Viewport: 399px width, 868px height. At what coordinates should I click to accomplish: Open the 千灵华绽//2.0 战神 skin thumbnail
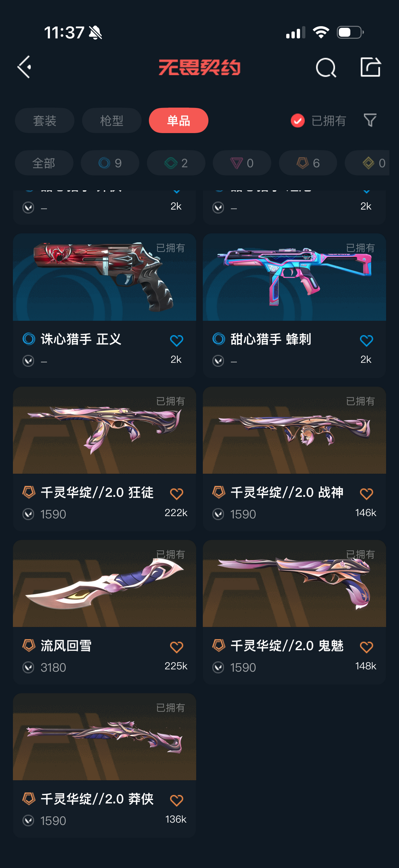coord(294,430)
